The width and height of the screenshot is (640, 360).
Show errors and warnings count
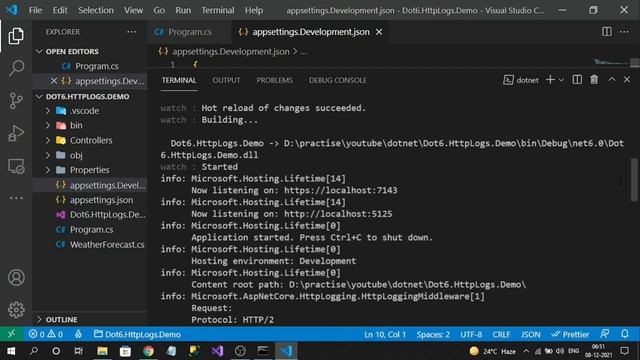click(x=45, y=334)
